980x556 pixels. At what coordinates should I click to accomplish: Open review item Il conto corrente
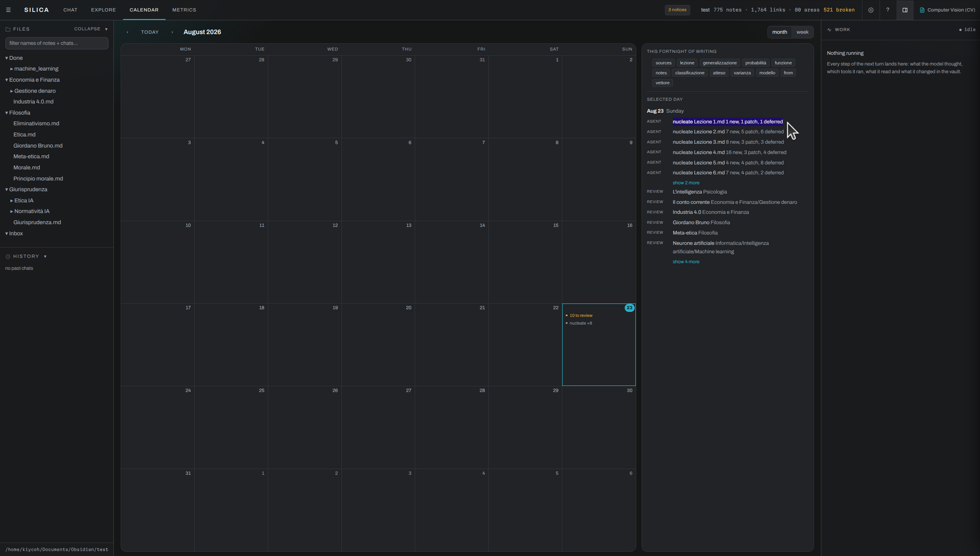[734, 202]
